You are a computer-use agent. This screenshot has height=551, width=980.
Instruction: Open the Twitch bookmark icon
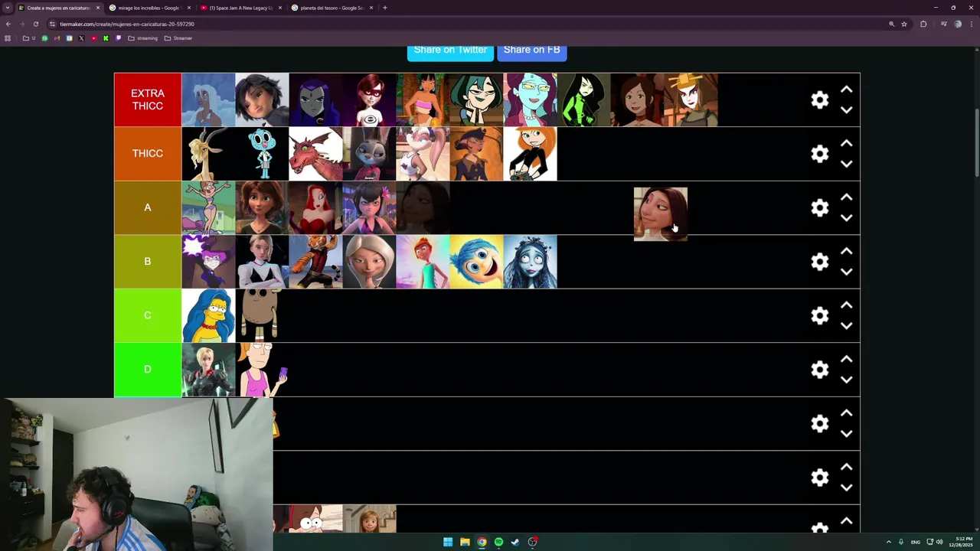(x=118, y=38)
